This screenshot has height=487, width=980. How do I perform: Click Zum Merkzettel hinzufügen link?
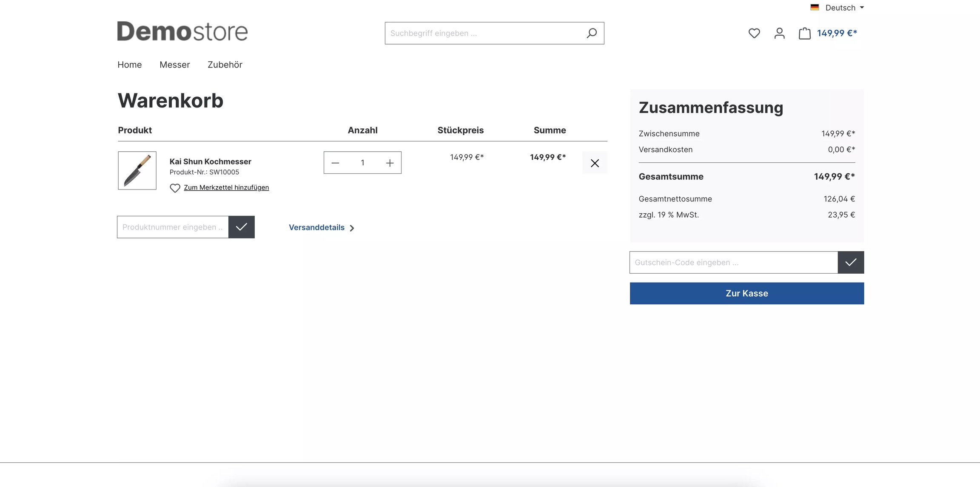pos(226,187)
